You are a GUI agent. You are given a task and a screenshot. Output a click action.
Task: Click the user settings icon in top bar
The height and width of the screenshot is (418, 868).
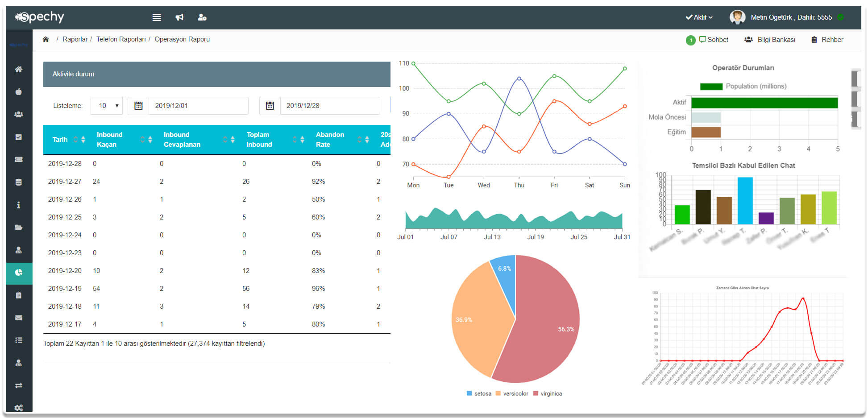point(202,17)
